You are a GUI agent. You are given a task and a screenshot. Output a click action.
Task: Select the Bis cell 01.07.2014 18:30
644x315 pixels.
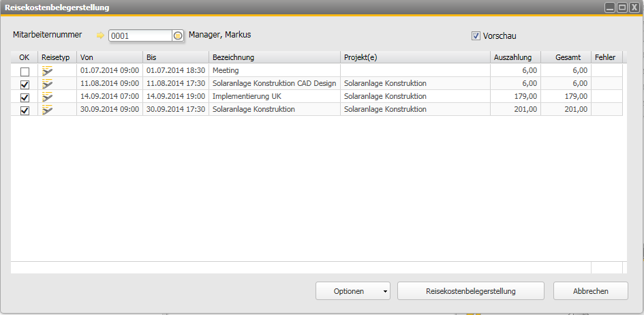coord(176,71)
